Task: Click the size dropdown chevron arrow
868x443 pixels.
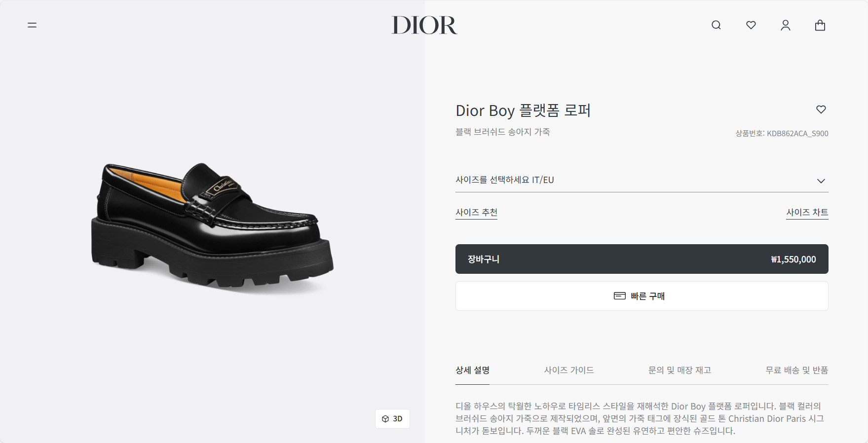Action: [x=821, y=181]
